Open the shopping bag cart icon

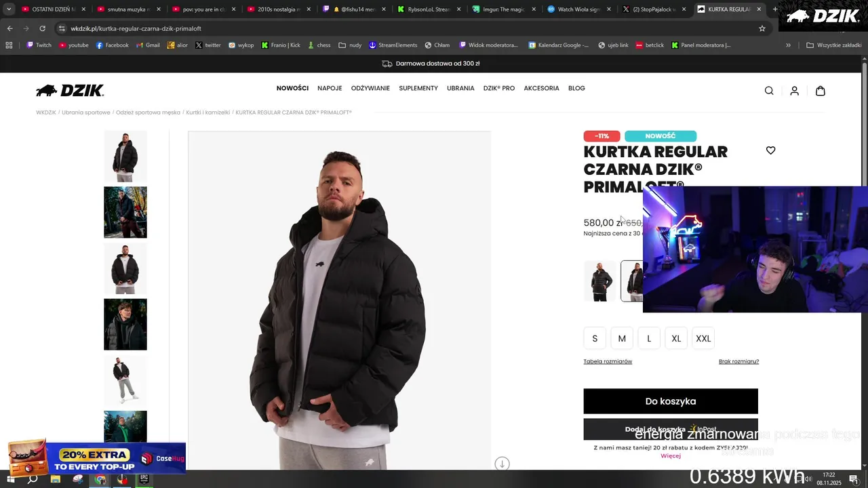point(821,91)
